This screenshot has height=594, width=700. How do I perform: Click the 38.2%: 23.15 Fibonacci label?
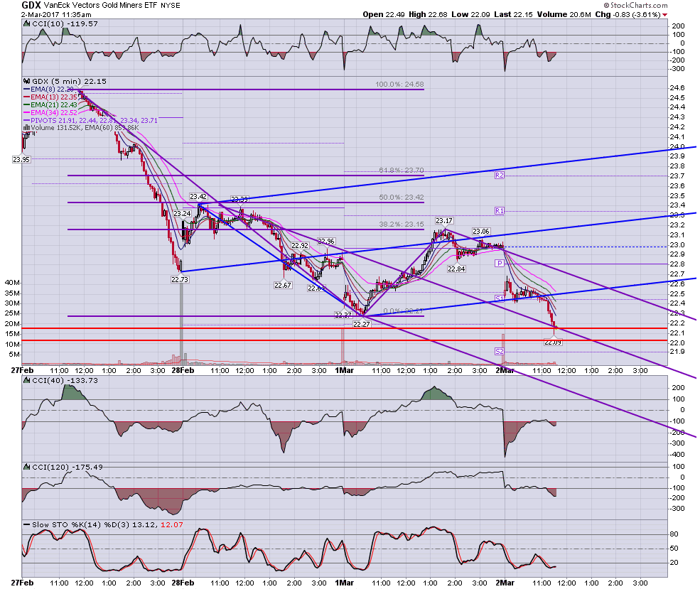point(402,224)
